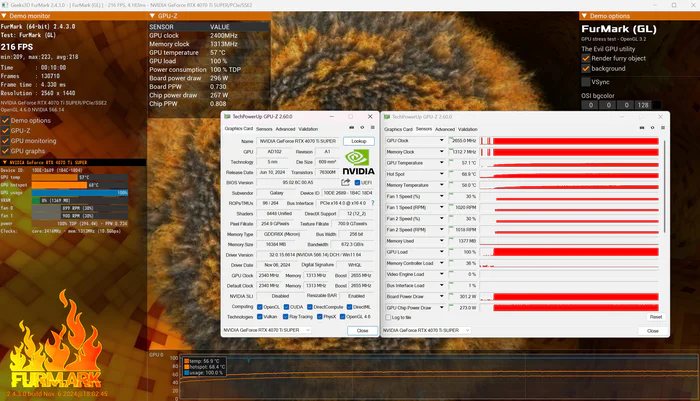
Task: Click the BIOS export share icon
Action: point(346,182)
